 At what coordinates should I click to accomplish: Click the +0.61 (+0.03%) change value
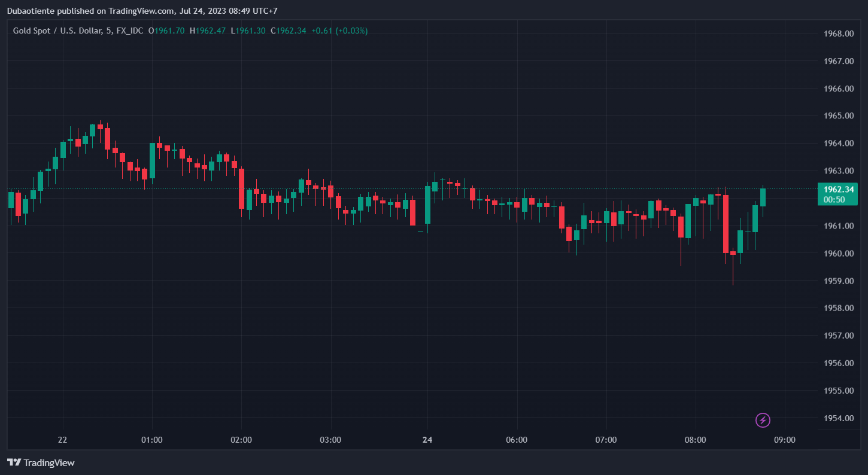339,31
